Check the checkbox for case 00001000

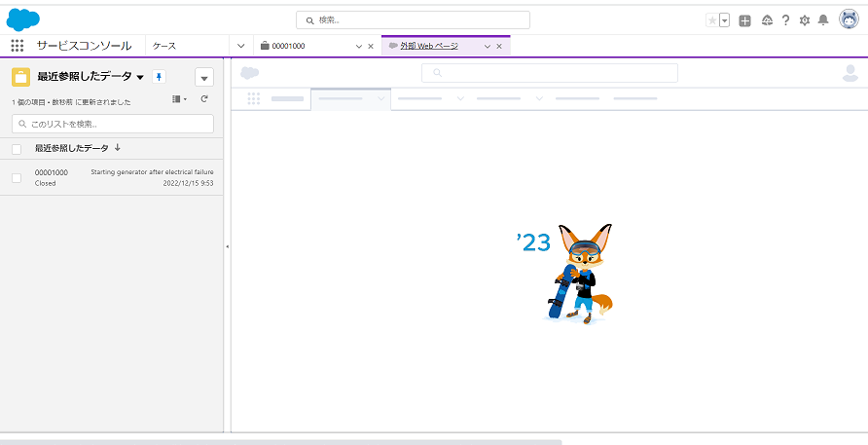tap(17, 178)
